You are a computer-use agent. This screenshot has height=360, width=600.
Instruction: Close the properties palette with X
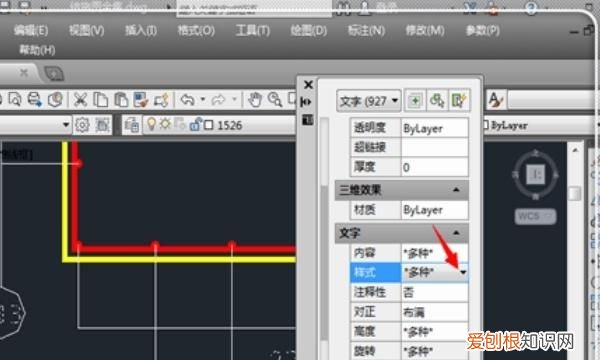click(x=308, y=85)
